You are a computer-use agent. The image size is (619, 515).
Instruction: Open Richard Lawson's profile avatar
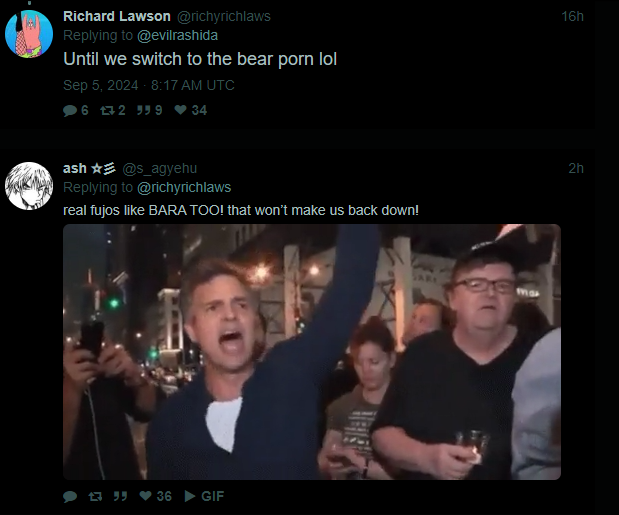(x=29, y=34)
